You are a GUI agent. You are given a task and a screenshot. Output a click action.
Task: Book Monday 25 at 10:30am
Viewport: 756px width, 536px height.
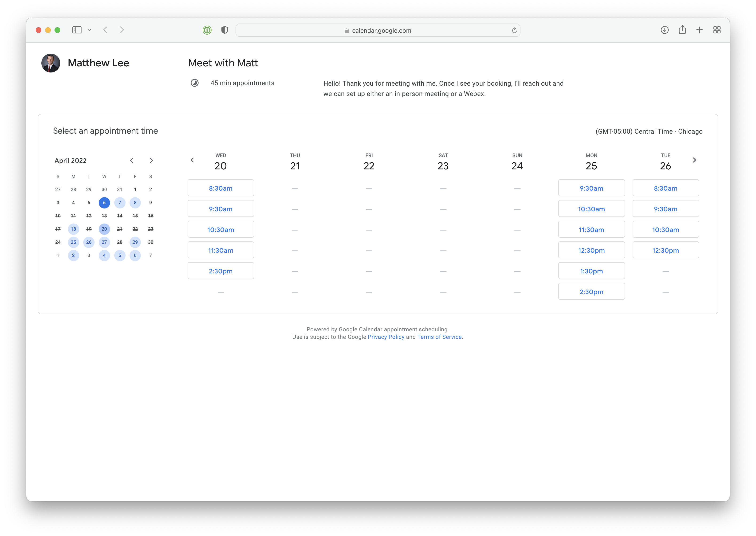point(591,209)
